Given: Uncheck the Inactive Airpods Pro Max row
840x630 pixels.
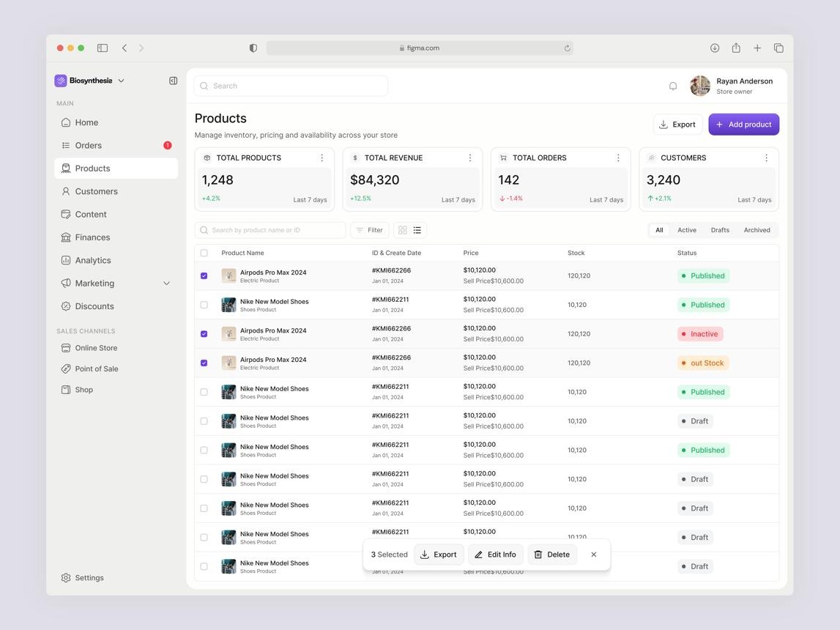Looking at the screenshot, I should click(204, 334).
